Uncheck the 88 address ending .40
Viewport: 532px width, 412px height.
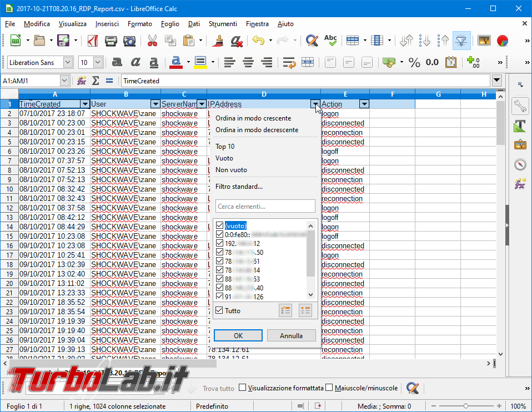click(219, 288)
